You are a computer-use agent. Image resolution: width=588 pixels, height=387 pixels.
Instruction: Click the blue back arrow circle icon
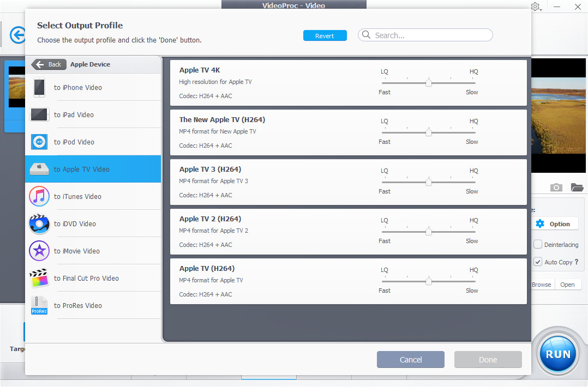(x=17, y=35)
